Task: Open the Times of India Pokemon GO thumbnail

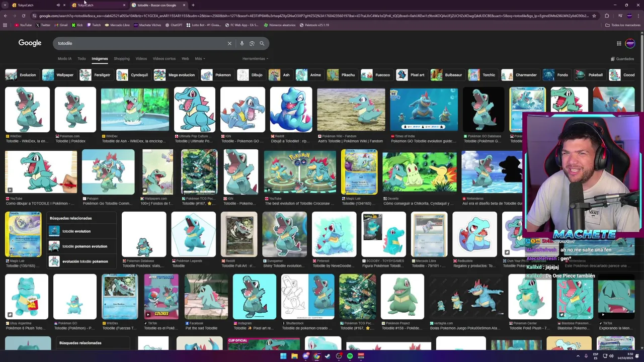Action: click(x=424, y=110)
